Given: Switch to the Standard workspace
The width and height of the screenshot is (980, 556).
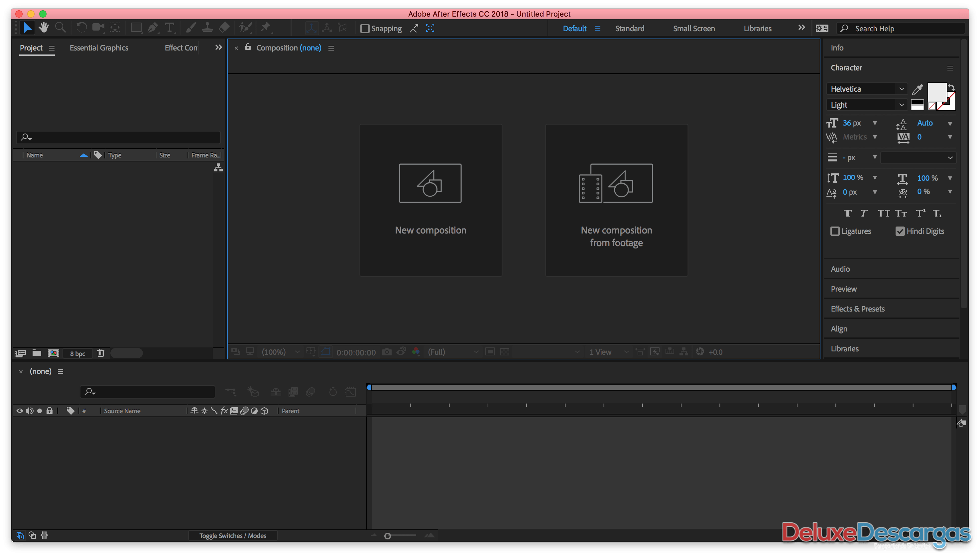Looking at the screenshot, I should click(630, 29).
